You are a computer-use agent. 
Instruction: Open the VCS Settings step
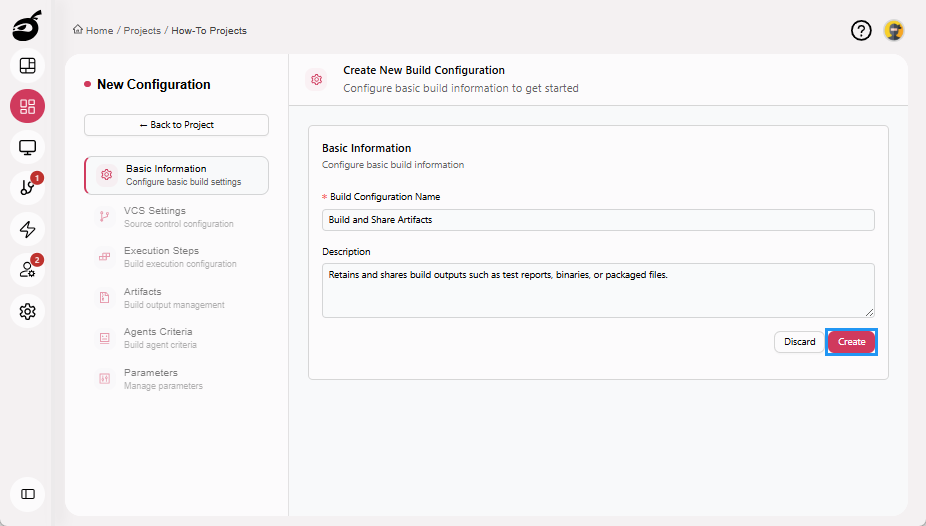(x=177, y=217)
